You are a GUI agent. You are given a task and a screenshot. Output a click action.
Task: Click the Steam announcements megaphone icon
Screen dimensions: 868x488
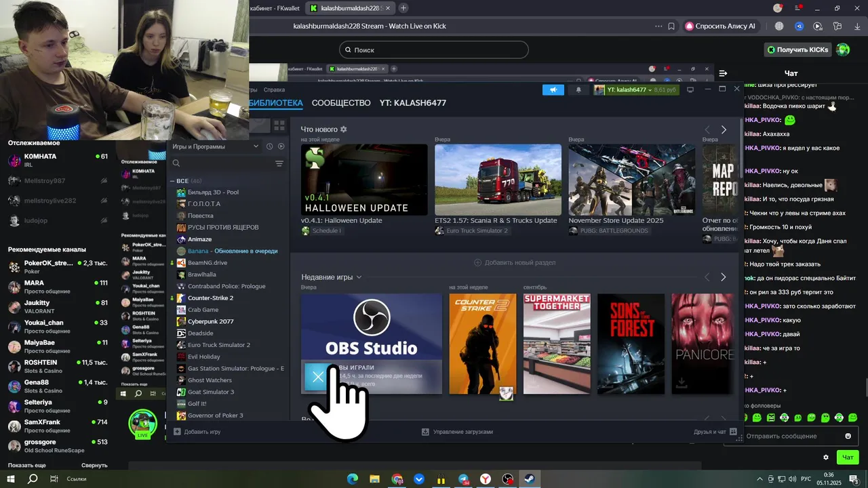pos(553,89)
